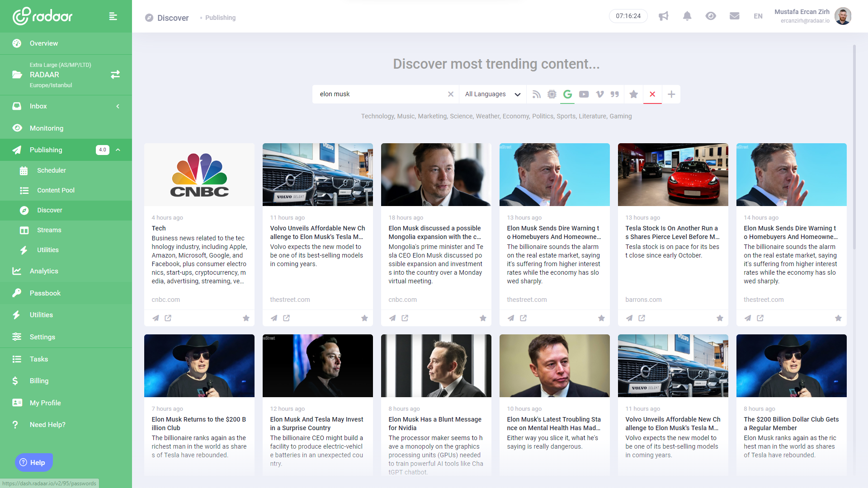Open Content Pool in sidebar
Screen dimensions: 868x488
[56, 190]
